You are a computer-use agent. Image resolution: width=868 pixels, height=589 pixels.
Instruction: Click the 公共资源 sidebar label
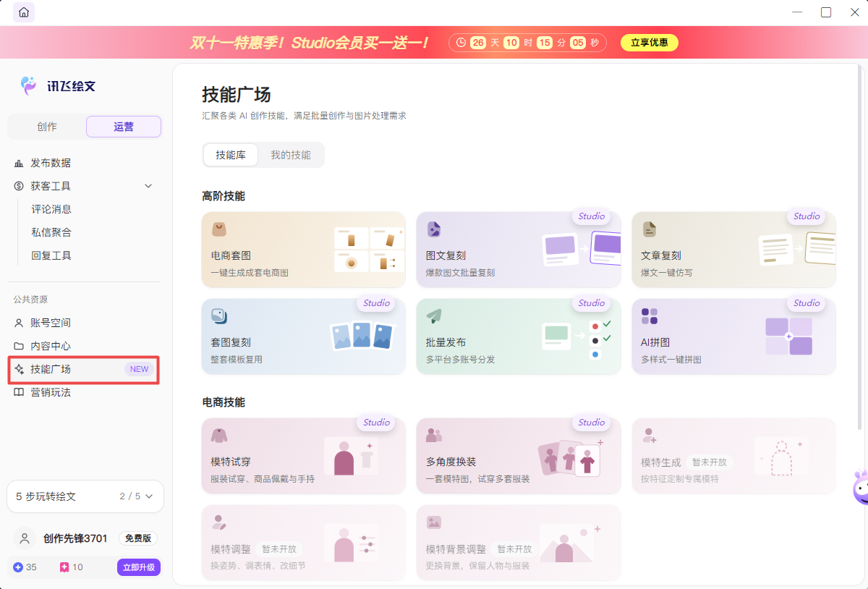30,300
